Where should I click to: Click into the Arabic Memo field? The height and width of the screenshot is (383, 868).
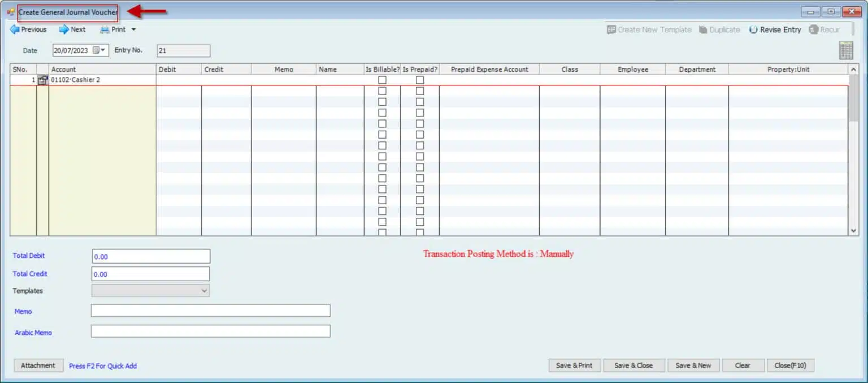point(210,332)
